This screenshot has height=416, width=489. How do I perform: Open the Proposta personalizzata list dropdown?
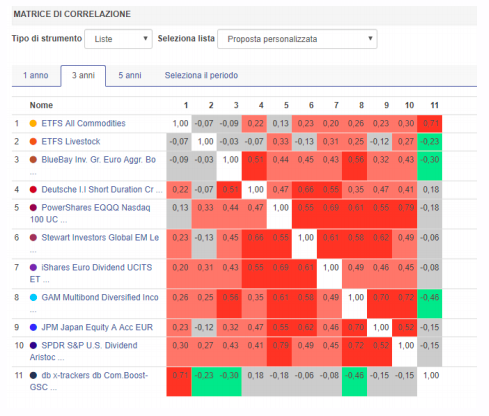(297, 39)
